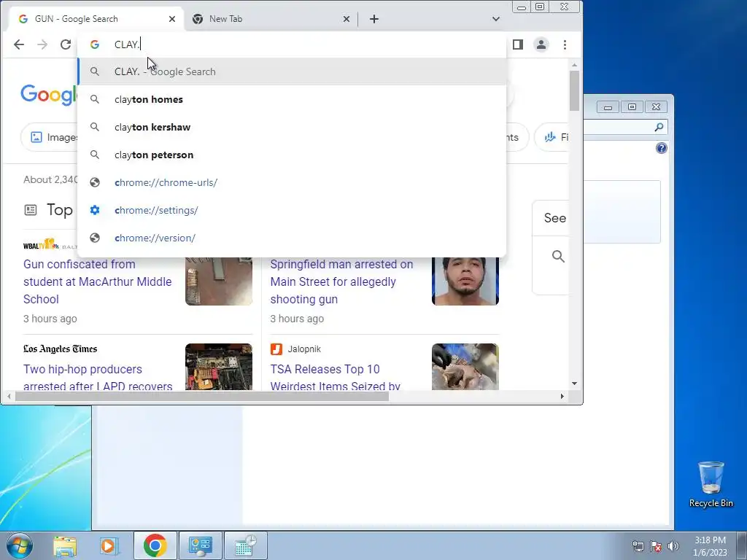
Task: Click search icon beside clayton homes
Action: [x=95, y=99]
